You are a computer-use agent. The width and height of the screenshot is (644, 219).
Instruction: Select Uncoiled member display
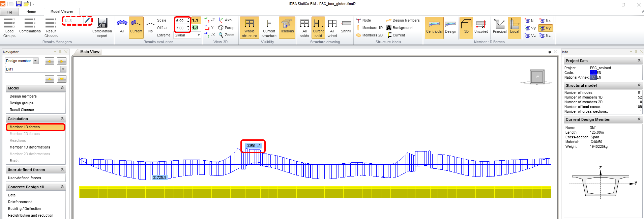click(x=481, y=28)
